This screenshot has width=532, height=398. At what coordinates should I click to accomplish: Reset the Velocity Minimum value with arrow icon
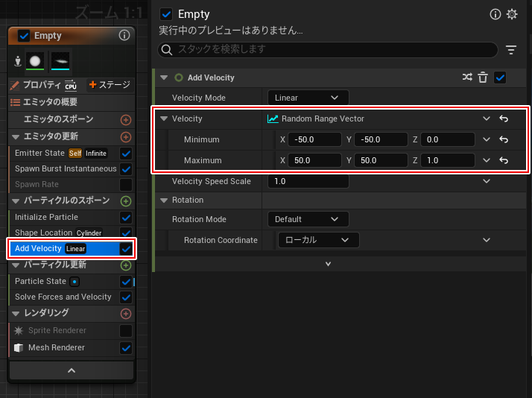click(504, 139)
